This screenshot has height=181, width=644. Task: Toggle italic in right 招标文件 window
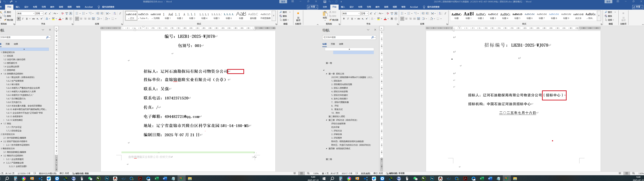348,19
